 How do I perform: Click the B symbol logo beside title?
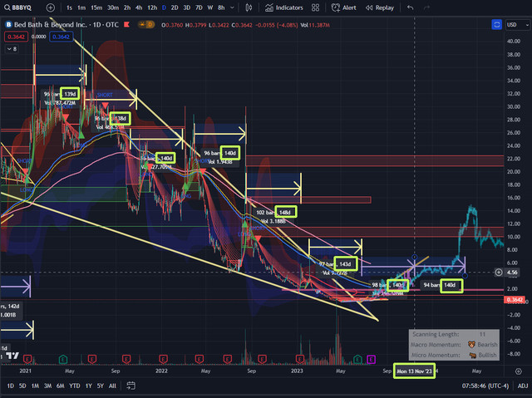point(8,24)
